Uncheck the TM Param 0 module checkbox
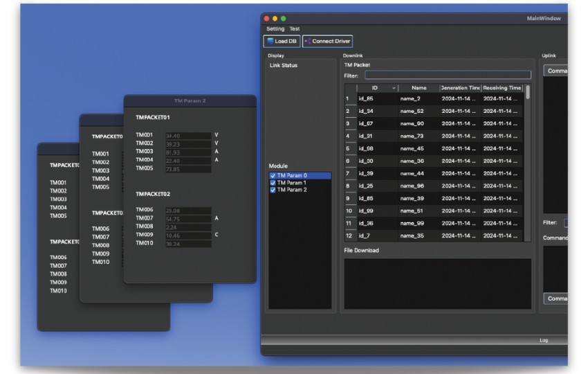This screenshot has height=374, width=588. 273,176
